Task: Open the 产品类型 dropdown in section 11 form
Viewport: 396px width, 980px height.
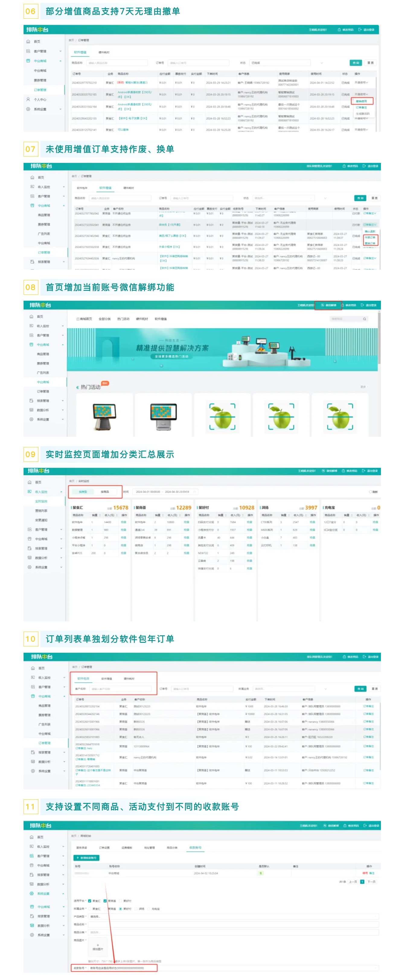Action: 233,916
